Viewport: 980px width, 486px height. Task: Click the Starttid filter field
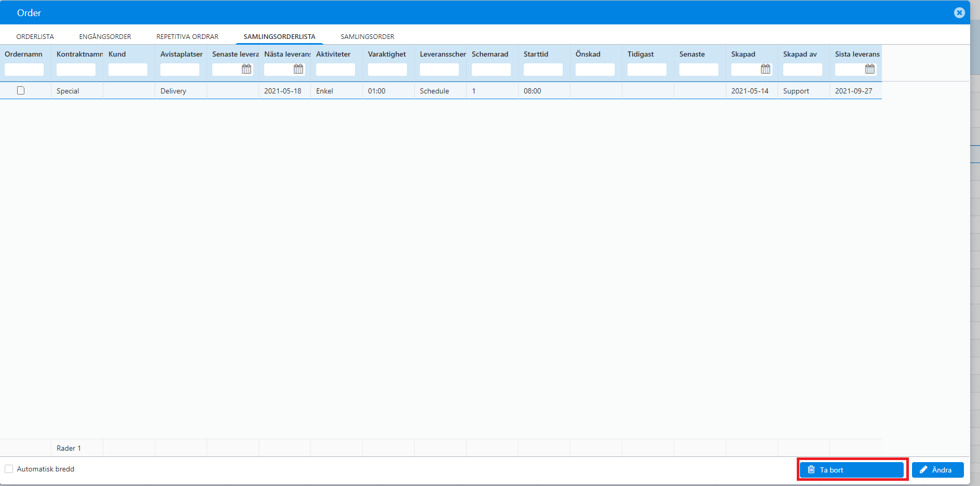[543, 70]
